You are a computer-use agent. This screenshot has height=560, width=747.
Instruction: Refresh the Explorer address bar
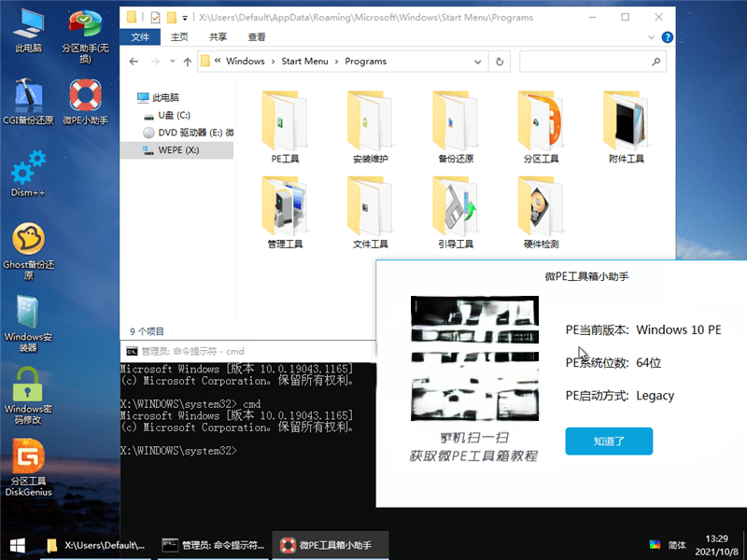tap(500, 62)
